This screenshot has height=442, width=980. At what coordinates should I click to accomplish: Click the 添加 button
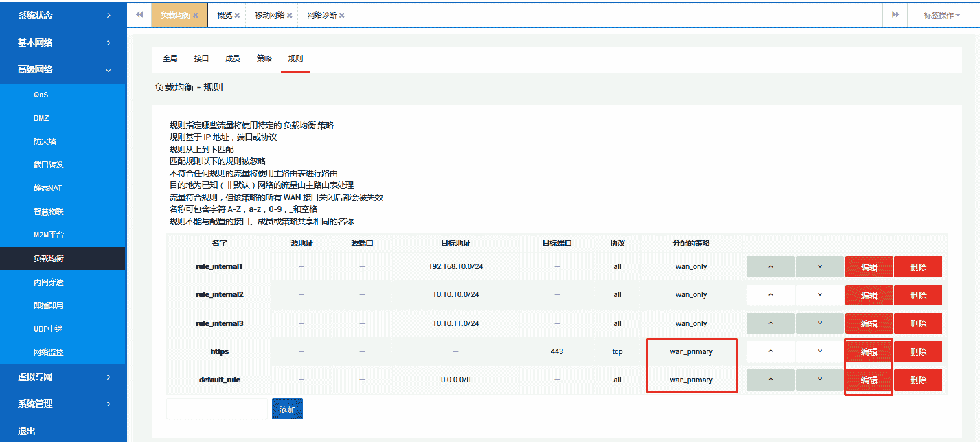287,409
